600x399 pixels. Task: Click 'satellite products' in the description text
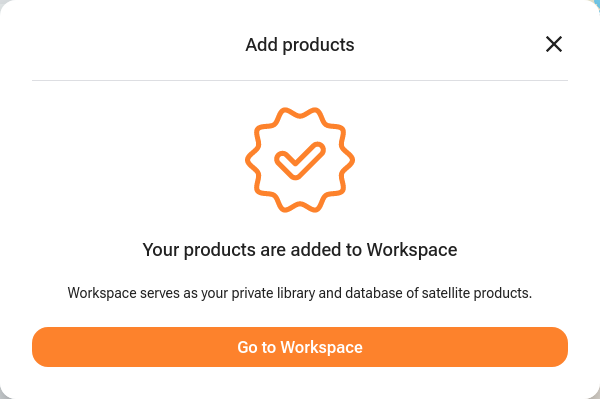pos(477,293)
